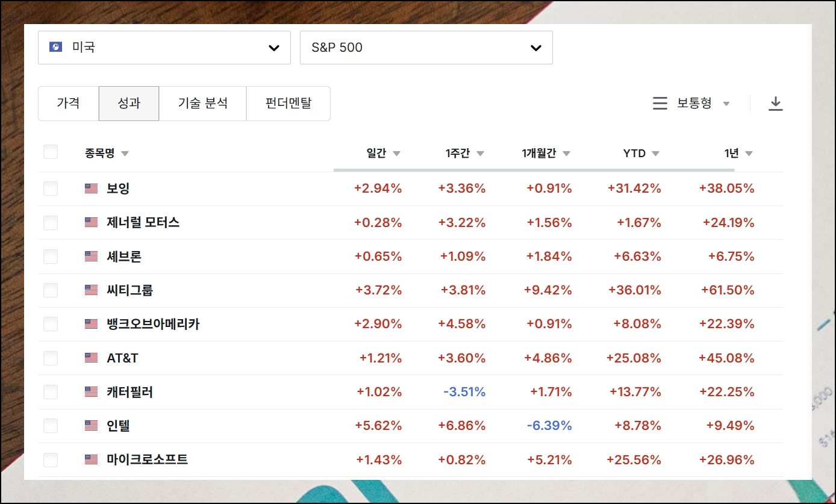Open the AT&T stock link

[122, 358]
